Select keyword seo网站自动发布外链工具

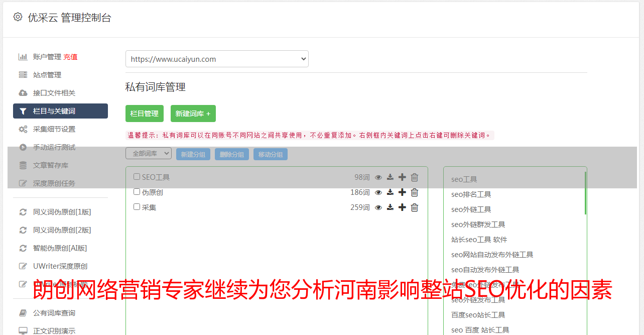click(x=492, y=255)
